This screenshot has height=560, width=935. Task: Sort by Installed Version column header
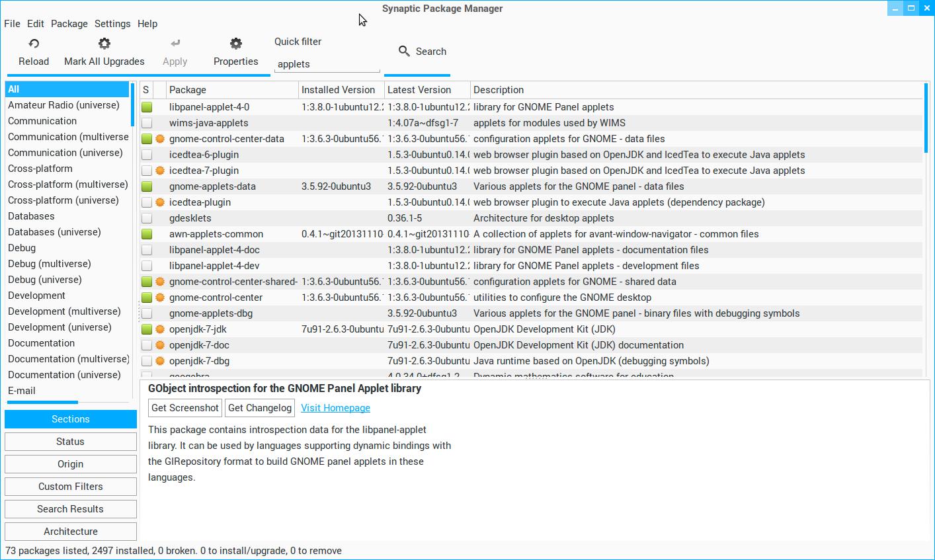[x=340, y=90]
